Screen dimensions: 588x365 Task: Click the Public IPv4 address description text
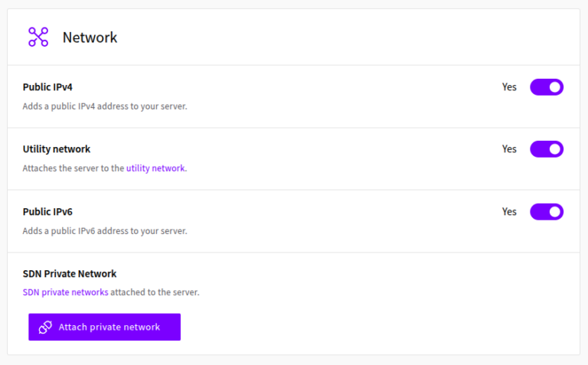(x=105, y=106)
